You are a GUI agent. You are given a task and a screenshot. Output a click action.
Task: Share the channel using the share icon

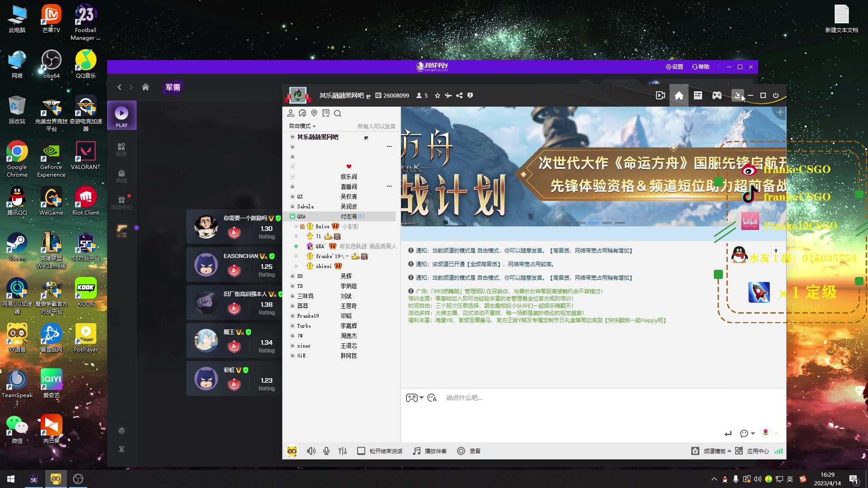[x=459, y=95]
